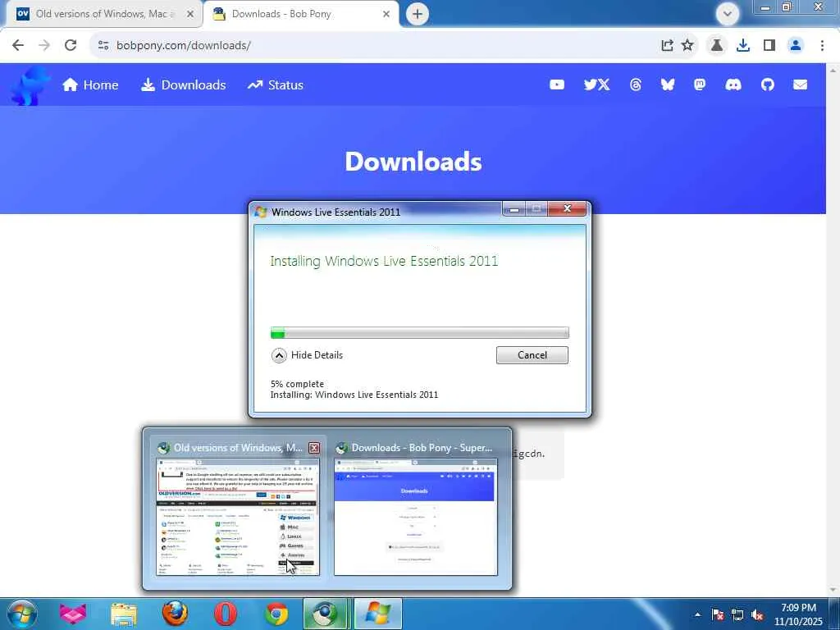Launch Google Chrome from taskbar
The width and height of the screenshot is (840, 630).
click(276, 614)
